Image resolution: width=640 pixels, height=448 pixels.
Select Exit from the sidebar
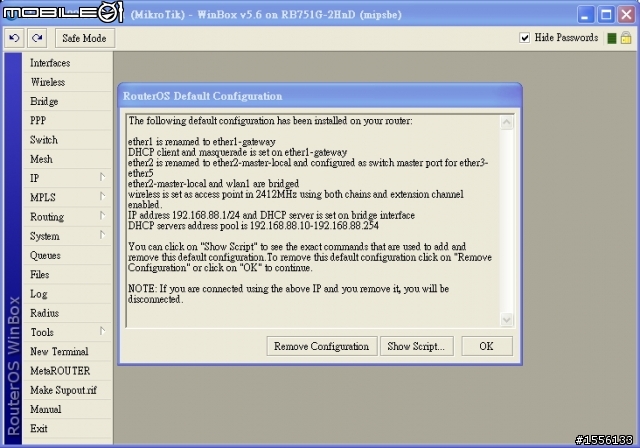(67, 428)
